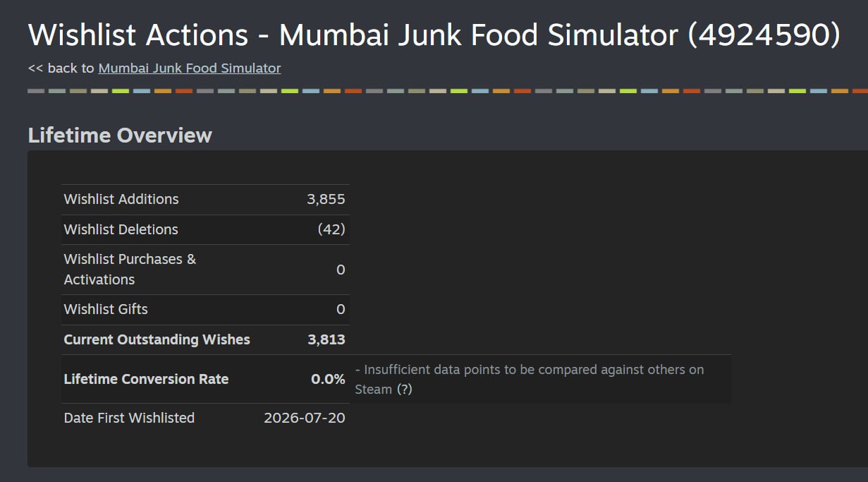Click the Insufficient data points note

click(x=530, y=380)
